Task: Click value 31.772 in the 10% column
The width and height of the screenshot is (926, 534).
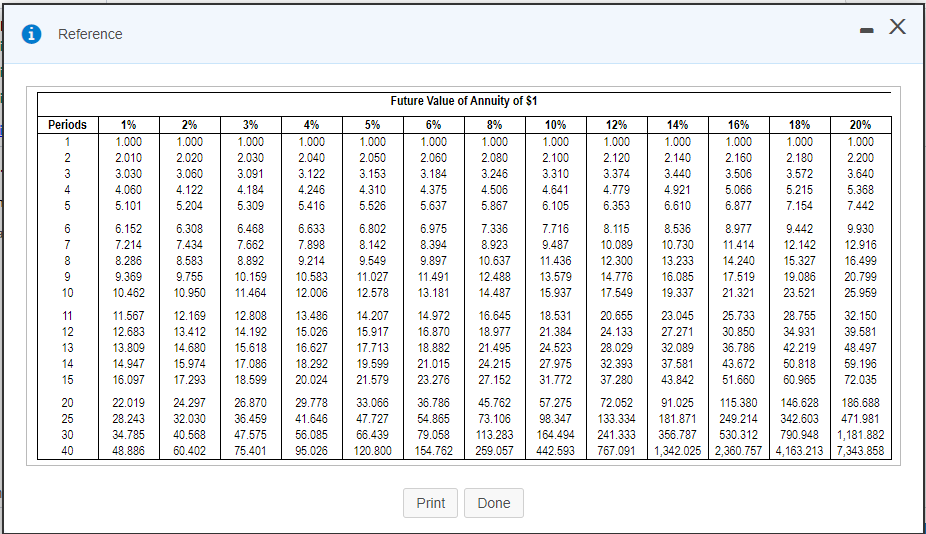Action: pyautogui.click(x=555, y=380)
